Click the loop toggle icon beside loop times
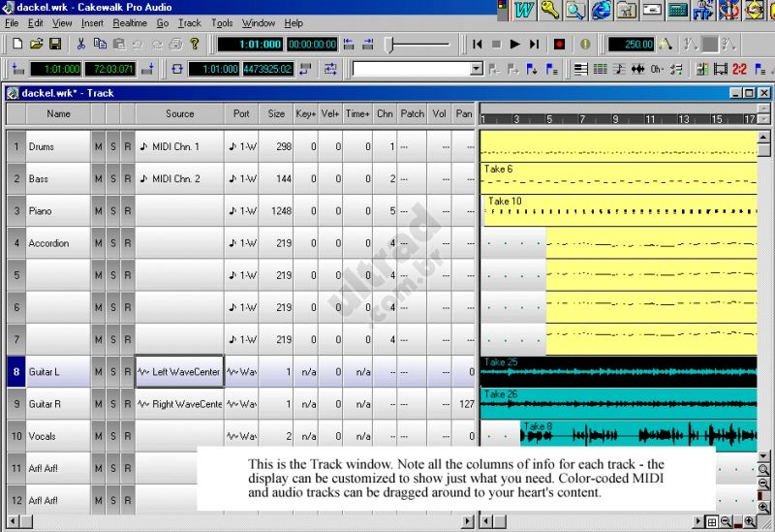The image size is (775, 532). pyautogui.click(x=177, y=69)
